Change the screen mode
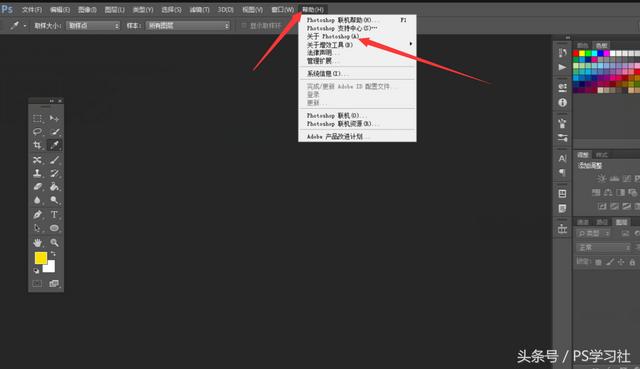 click(x=54, y=283)
